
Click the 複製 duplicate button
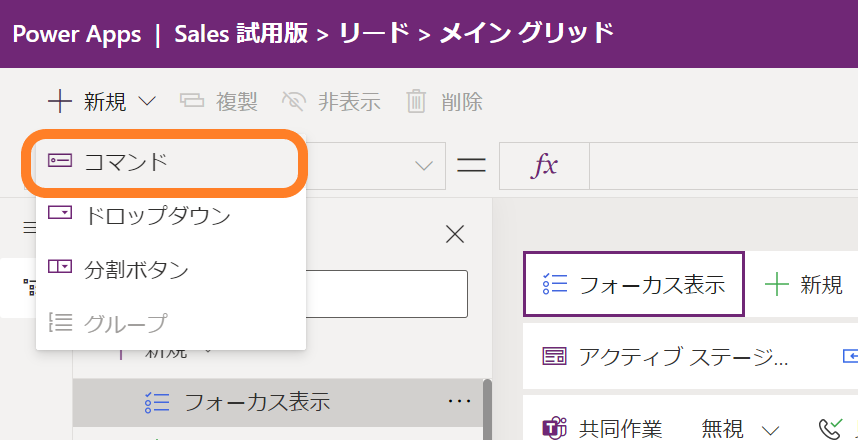219,102
